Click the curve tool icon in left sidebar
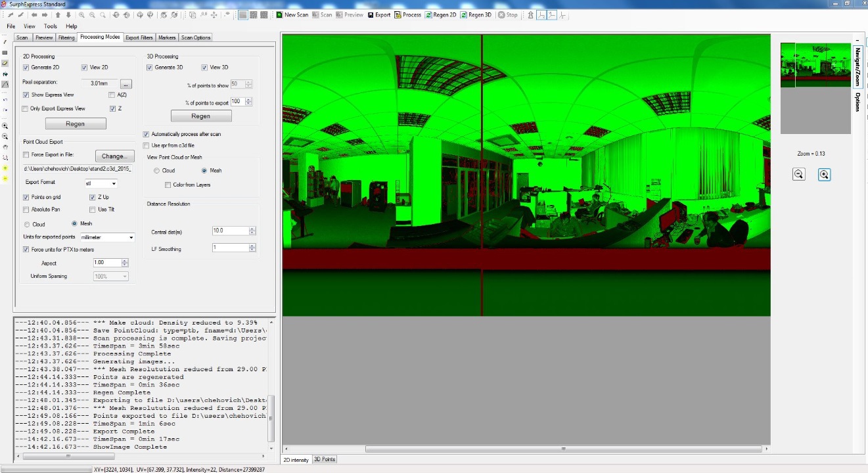The height and width of the screenshot is (473, 868). tap(5, 84)
